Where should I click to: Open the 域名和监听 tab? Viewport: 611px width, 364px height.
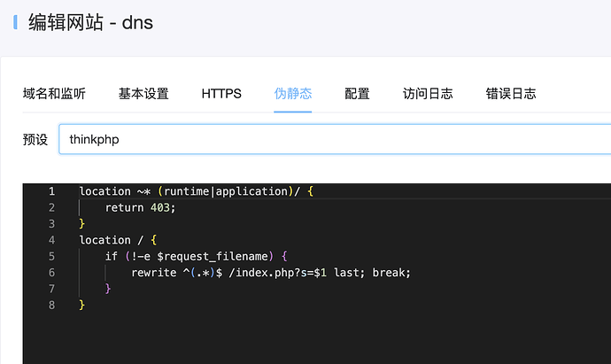tap(54, 94)
